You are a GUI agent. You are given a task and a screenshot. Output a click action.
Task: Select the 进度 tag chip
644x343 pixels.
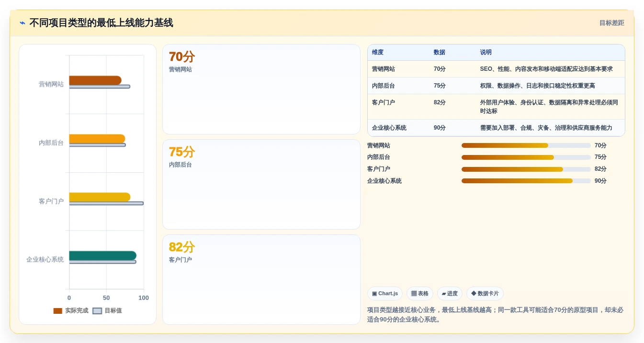450,294
